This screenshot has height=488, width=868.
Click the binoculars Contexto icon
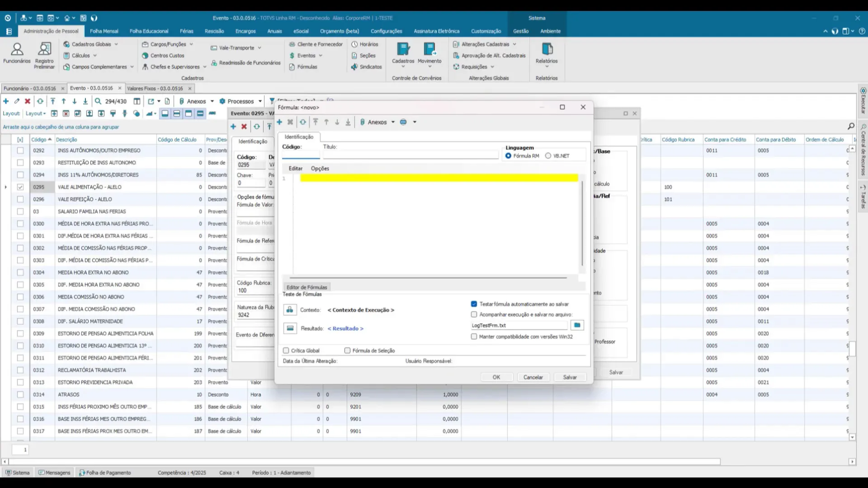[290, 310]
